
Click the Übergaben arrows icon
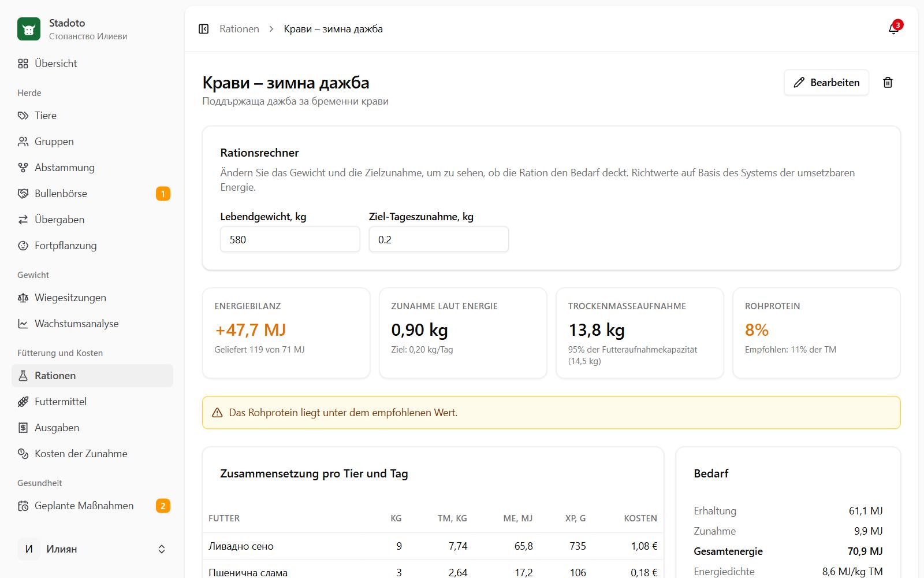(23, 220)
